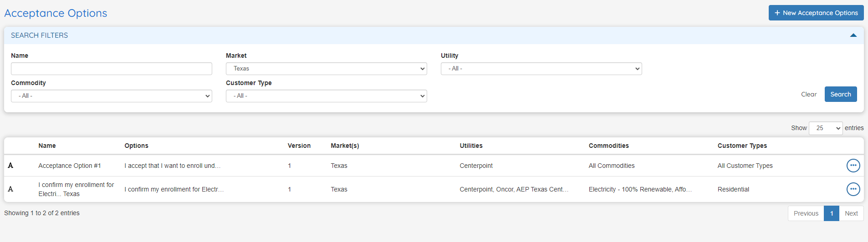Click 'All Commodities' cell
The width and height of the screenshot is (868, 242).
pos(611,166)
